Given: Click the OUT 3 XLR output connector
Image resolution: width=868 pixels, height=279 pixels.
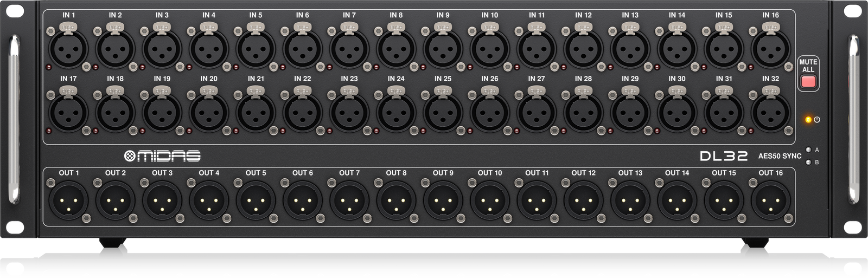Looking at the screenshot, I should click(162, 200).
